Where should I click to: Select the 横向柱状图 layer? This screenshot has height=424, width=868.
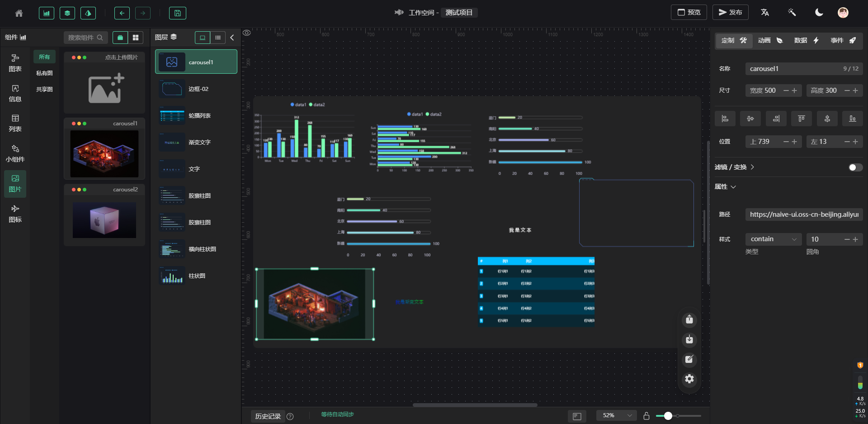pyautogui.click(x=196, y=249)
